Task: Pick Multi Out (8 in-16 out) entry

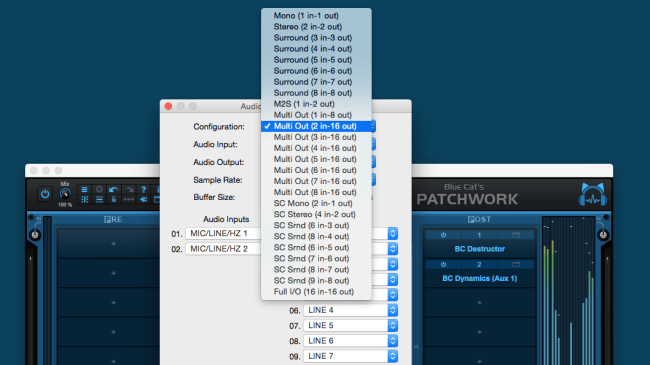Action: pyautogui.click(x=316, y=192)
